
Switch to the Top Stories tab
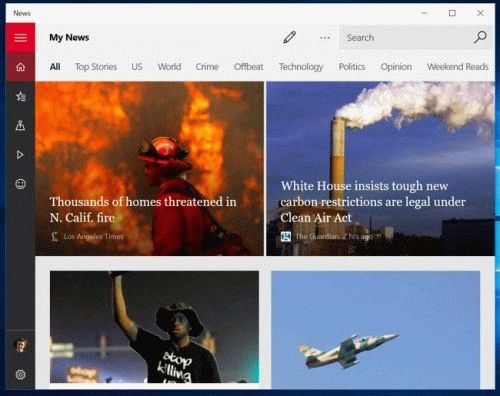[x=96, y=67]
